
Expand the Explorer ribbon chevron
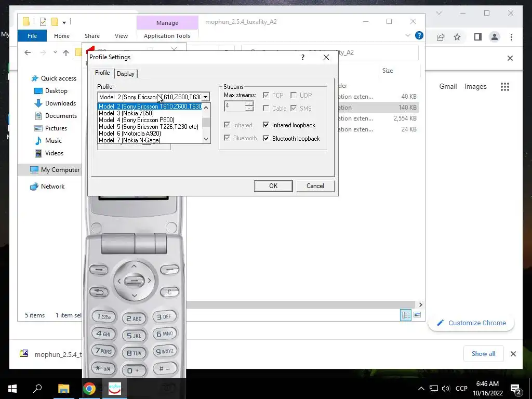408,35
